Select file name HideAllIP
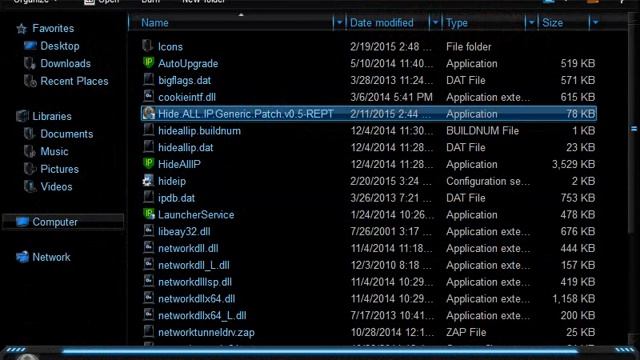This screenshot has width=640, height=360. (x=179, y=164)
